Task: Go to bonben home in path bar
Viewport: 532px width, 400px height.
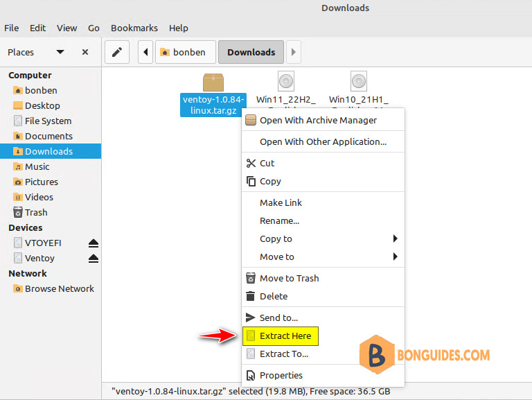Action: [x=185, y=52]
